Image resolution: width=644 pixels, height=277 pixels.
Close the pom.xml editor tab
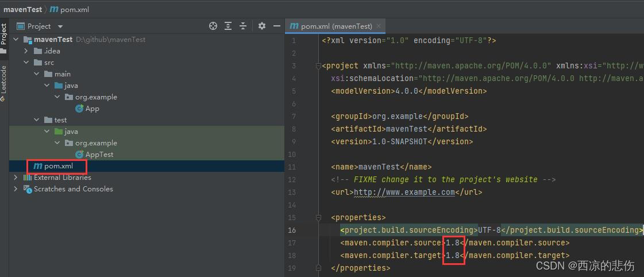pyautogui.click(x=379, y=26)
